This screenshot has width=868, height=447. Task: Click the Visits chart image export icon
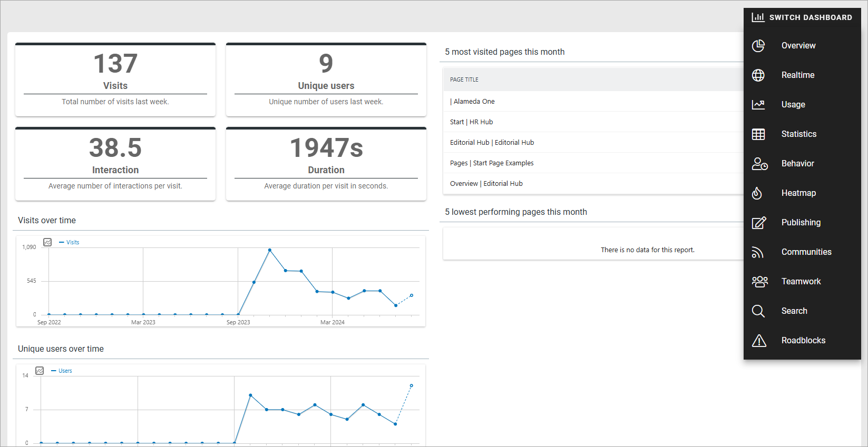click(47, 242)
